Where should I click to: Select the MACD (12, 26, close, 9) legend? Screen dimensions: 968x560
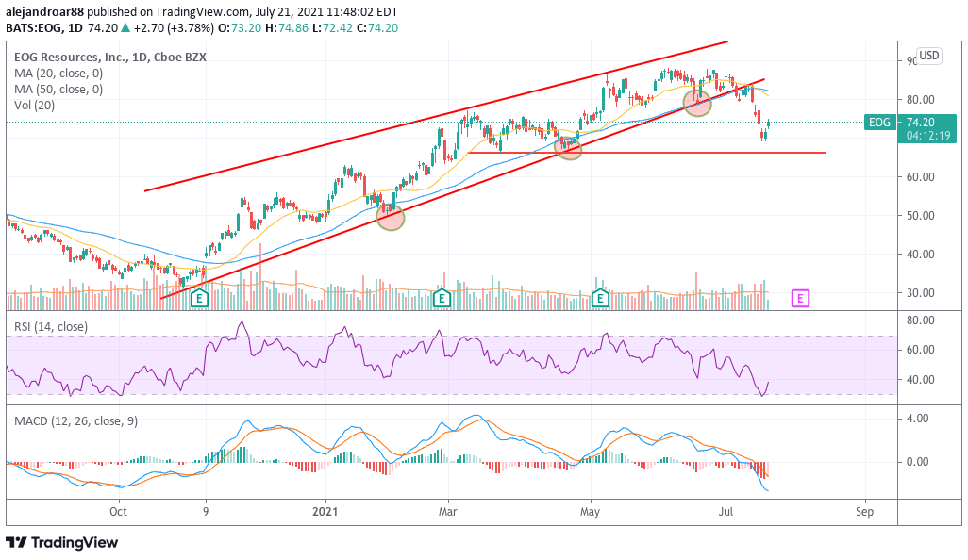[75, 421]
